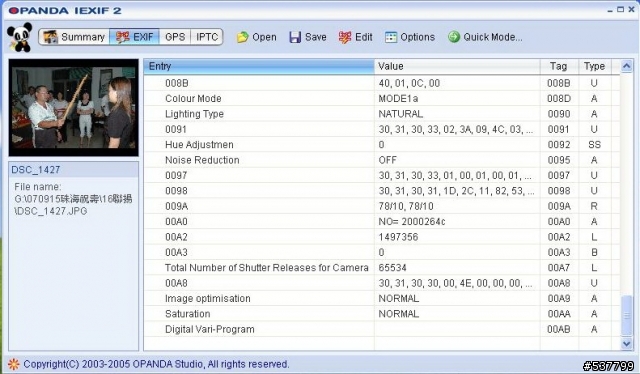The height and width of the screenshot is (374, 640).
Task: Select the 0098 entry name
Action: point(176,191)
